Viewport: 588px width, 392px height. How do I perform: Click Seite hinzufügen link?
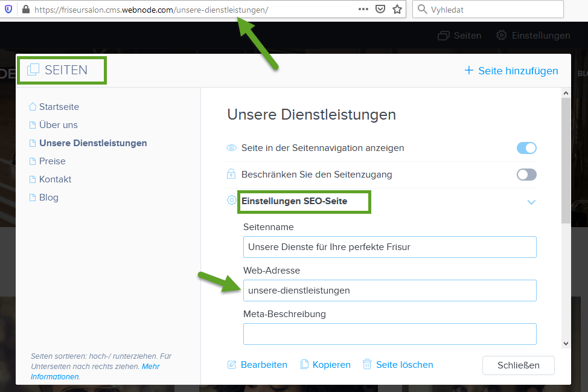(x=511, y=71)
